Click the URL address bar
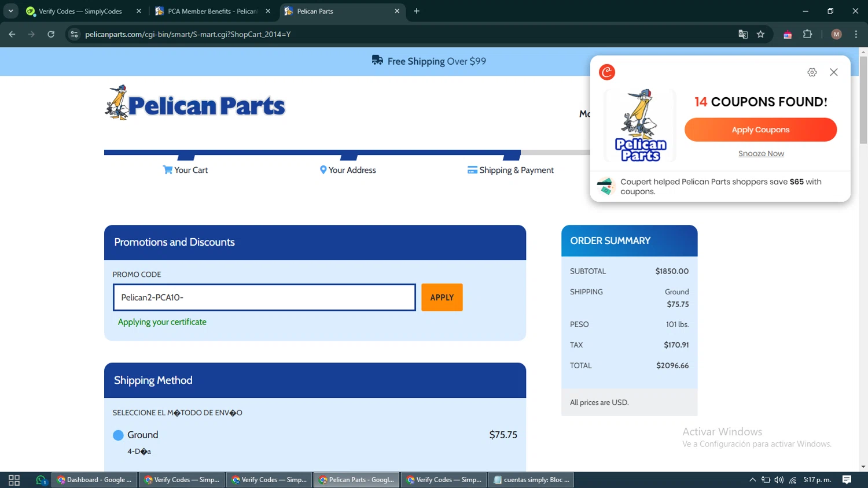This screenshot has height=488, width=868. 405,34
